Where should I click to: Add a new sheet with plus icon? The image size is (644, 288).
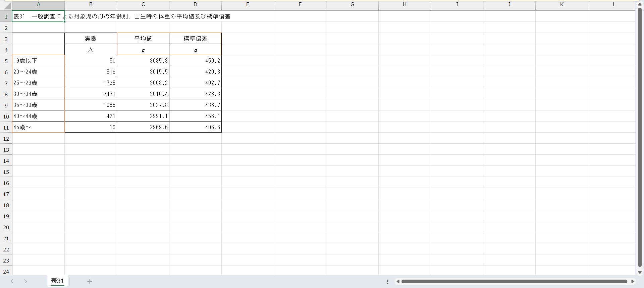click(90, 281)
